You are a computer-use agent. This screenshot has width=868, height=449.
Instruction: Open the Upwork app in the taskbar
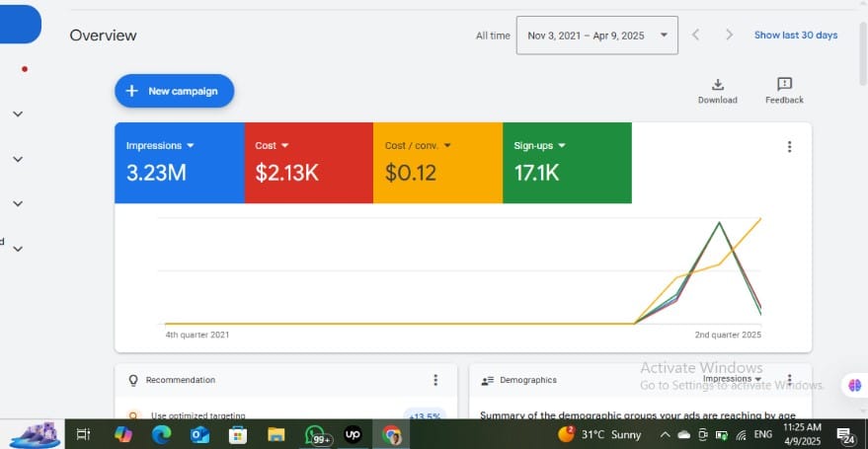coord(353,434)
